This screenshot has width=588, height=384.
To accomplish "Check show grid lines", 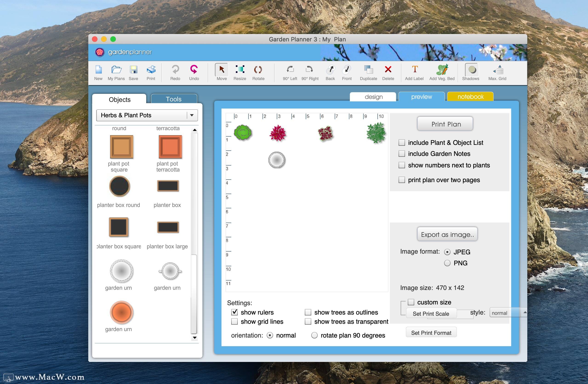I will coord(234,321).
